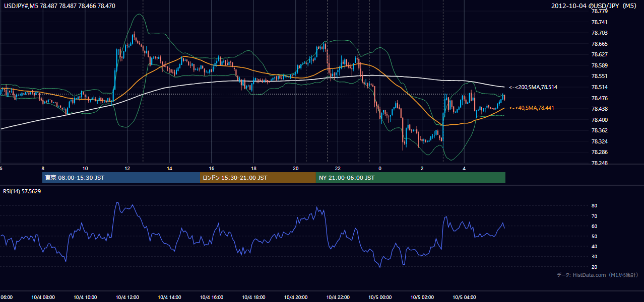Click price axis value 78.400
Viewport: 644px width, 302px height.
pyautogui.click(x=600, y=120)
